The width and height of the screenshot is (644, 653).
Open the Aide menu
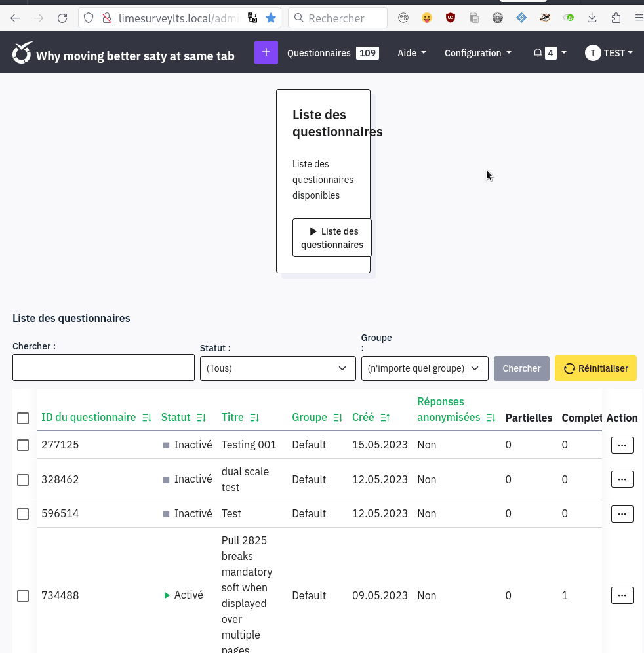[411, 53]
